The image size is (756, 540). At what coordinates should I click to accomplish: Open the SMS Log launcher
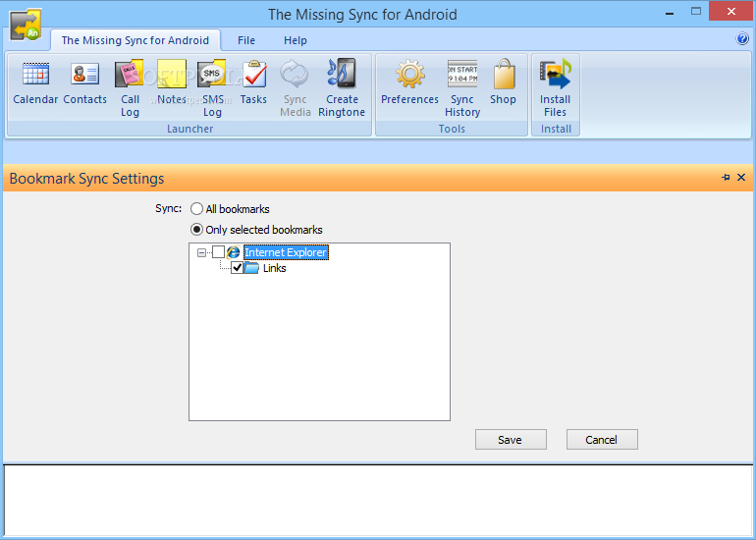[212, 88]
